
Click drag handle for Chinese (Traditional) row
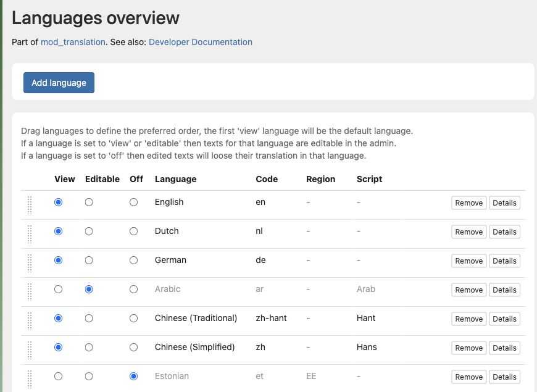30,321
